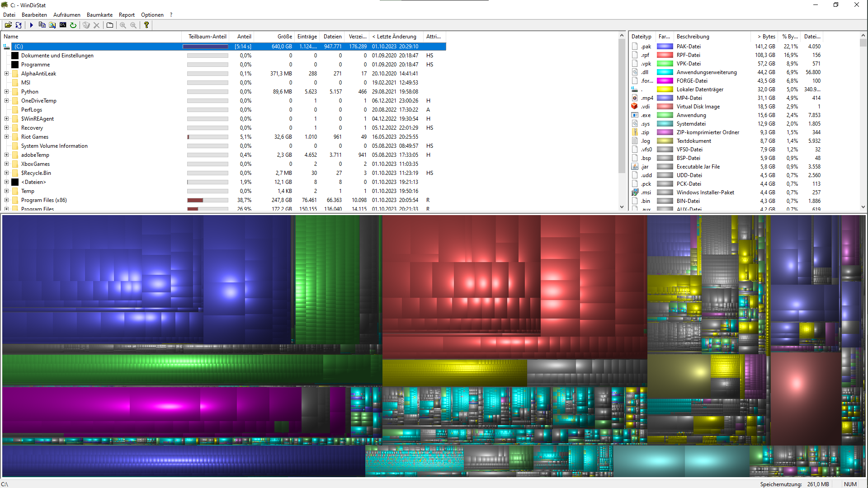Expand the Riot Games folder node
This screenshot has width=868, height=488.
[x=7, y=137]
